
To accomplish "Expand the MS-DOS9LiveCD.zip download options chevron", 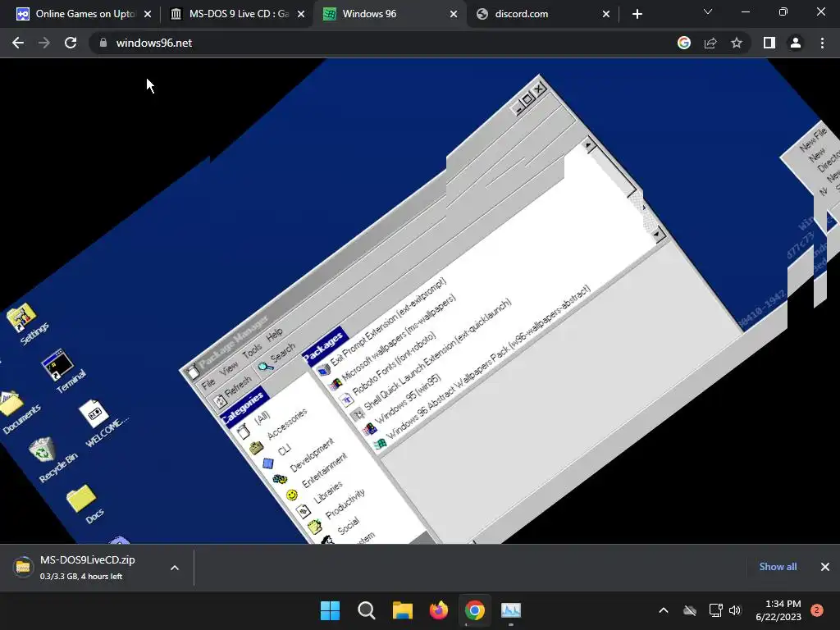I will pyautogui.click(x=175, y=568).
